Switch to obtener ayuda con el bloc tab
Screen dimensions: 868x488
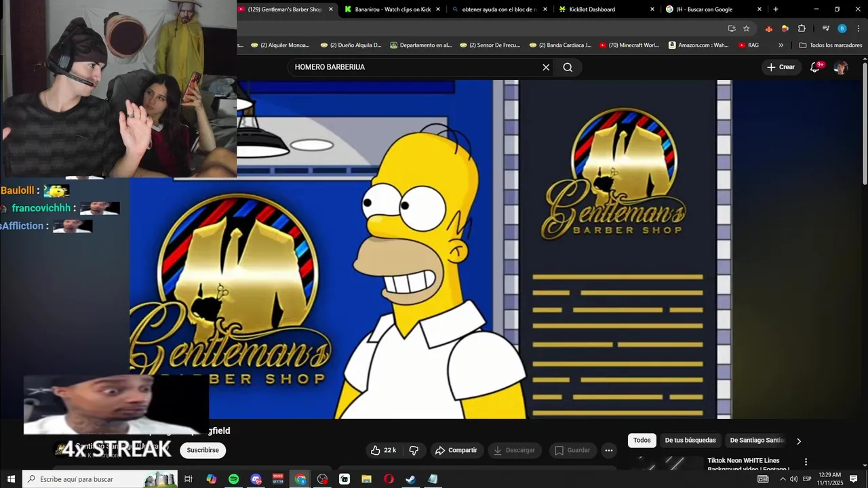(x=498, y=9)
